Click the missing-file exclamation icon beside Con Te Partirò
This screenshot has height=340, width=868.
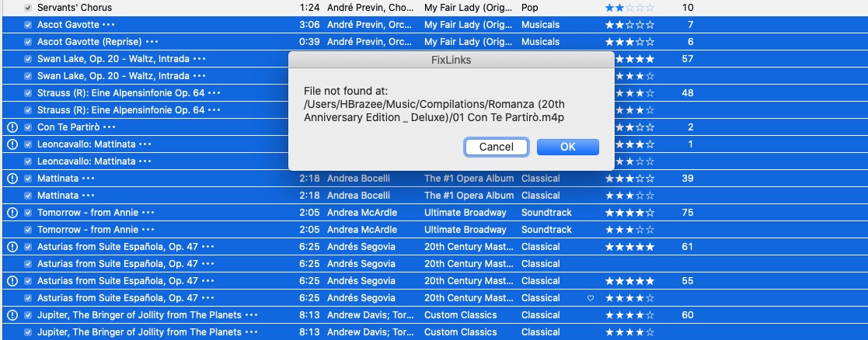(x=12, y=127)
